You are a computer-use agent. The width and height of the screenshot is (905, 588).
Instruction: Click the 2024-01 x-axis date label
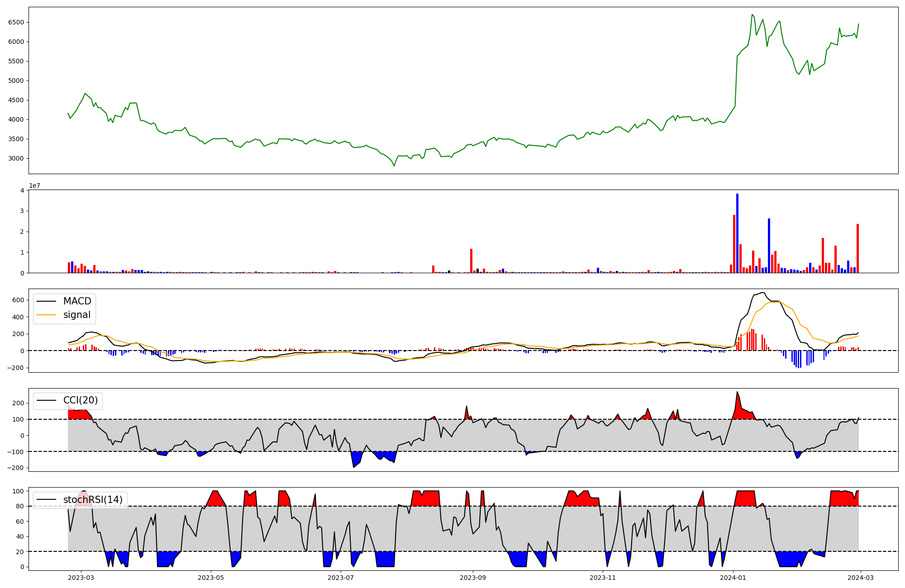(x=733, y=578)
